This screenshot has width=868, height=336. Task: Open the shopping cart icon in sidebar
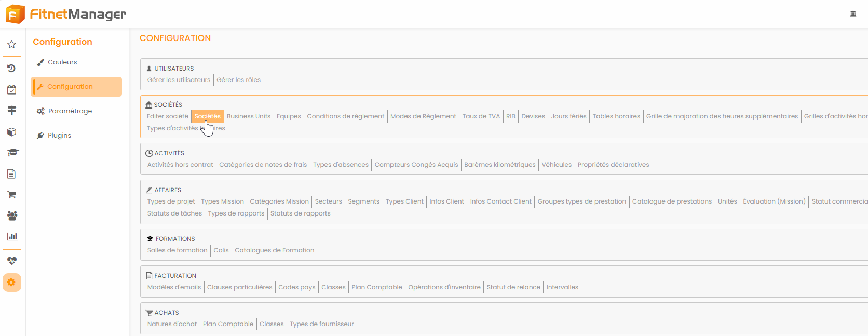11,195
